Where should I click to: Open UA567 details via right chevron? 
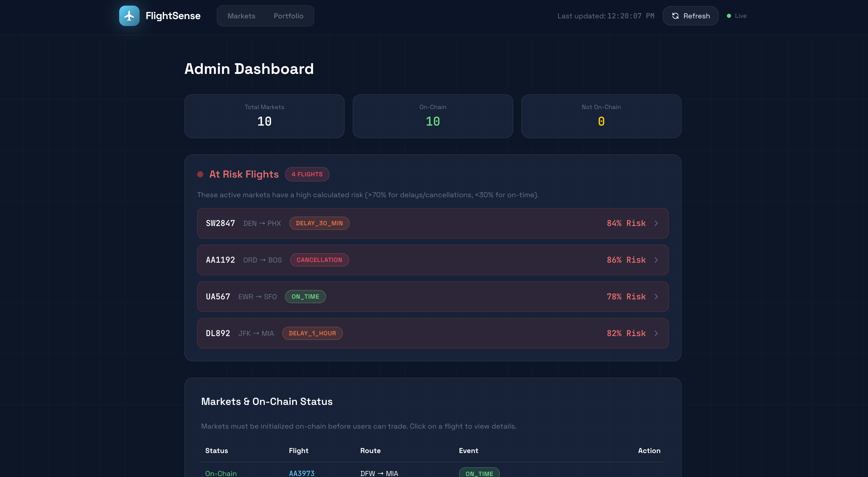coord(656,297)
